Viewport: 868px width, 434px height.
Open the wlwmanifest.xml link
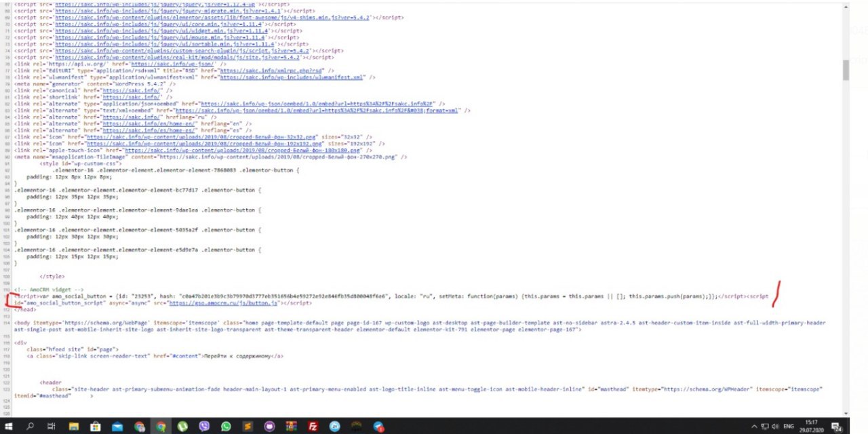coord(292,77)
